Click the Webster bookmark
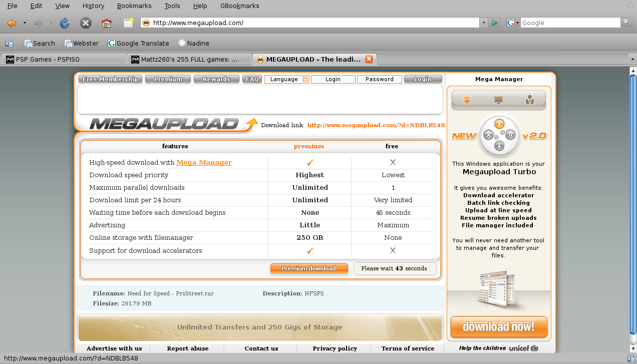Image resolution: width=637 pixels, height=364 pixels. click(x=81, y=43)
